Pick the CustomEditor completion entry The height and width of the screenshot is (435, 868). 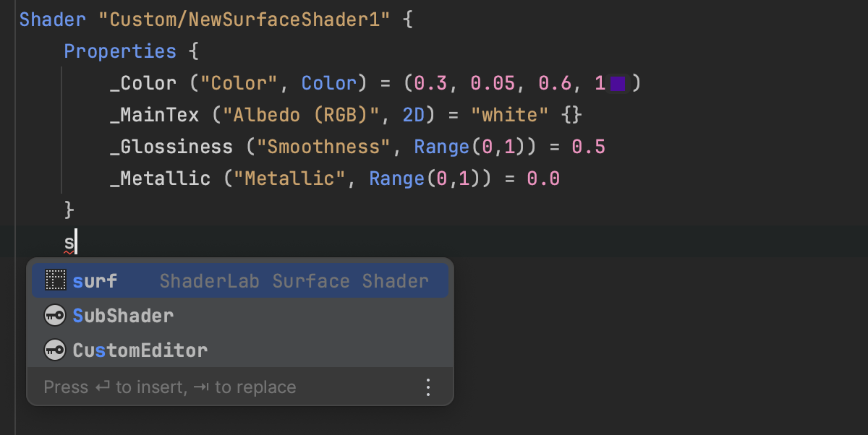(140, 350)
